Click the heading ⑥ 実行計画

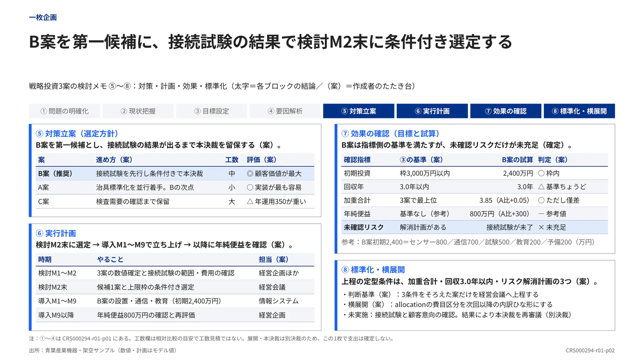tap(56, 233)
